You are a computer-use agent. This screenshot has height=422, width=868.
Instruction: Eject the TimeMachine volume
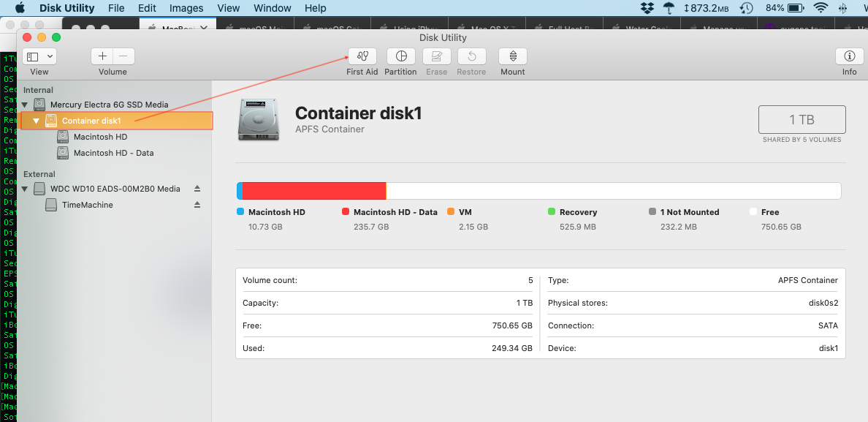[x=197, y=205]
